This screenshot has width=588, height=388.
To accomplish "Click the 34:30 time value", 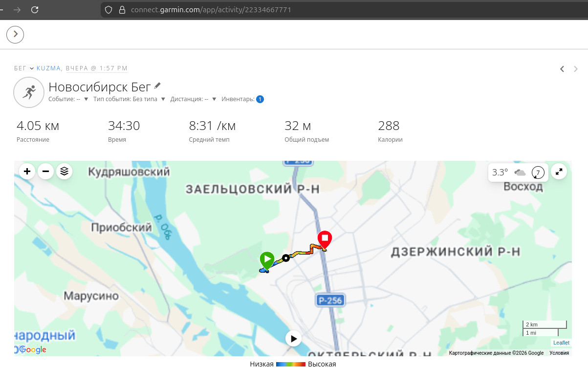I will point(124,126).
